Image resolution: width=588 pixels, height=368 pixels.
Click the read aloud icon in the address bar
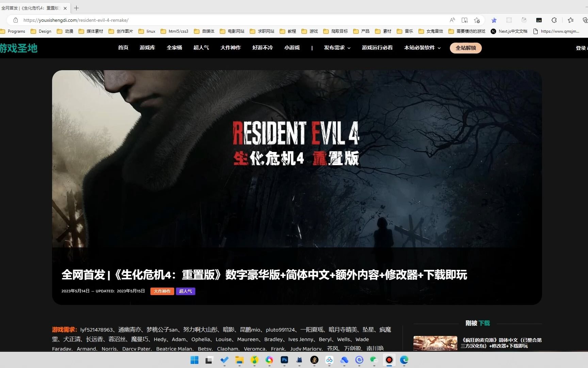[x=452, y=20]
